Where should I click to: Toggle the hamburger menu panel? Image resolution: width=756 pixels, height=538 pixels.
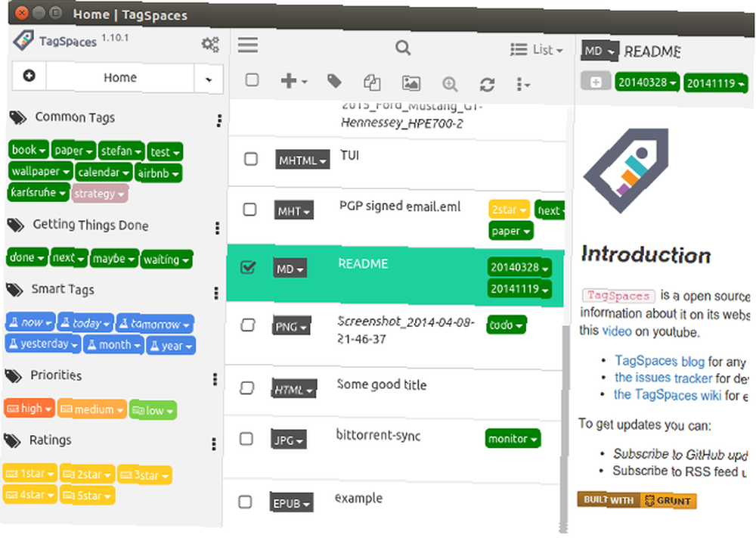(248, 45)
